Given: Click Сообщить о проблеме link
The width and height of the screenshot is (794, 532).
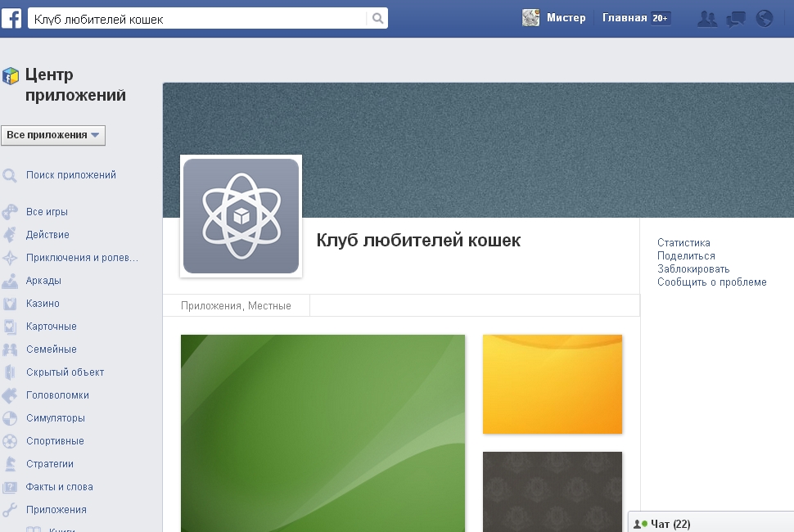Looking at the screenshot, I should [x=712, y=282].
